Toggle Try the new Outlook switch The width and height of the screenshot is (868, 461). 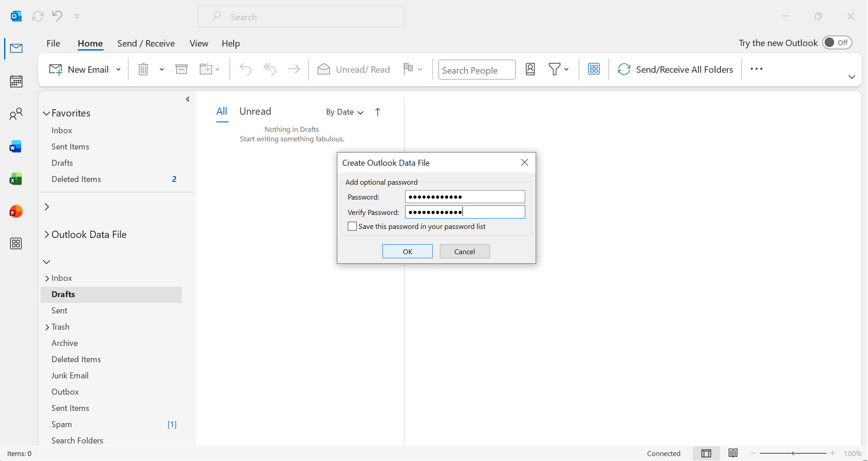pos(837,42)
